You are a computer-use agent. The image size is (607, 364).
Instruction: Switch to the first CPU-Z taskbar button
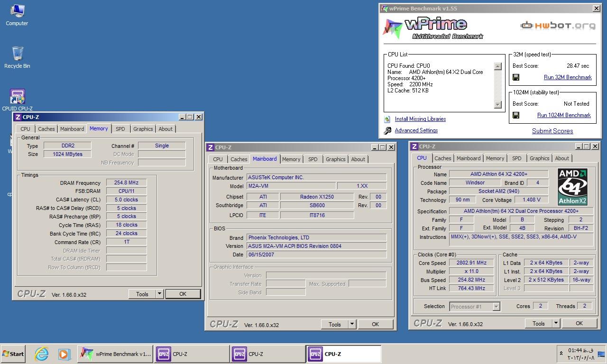[192, 354]
